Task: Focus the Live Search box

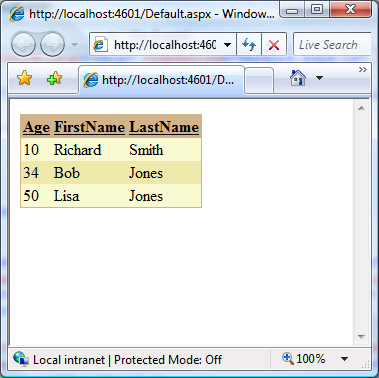Action: tap(332, 44)
